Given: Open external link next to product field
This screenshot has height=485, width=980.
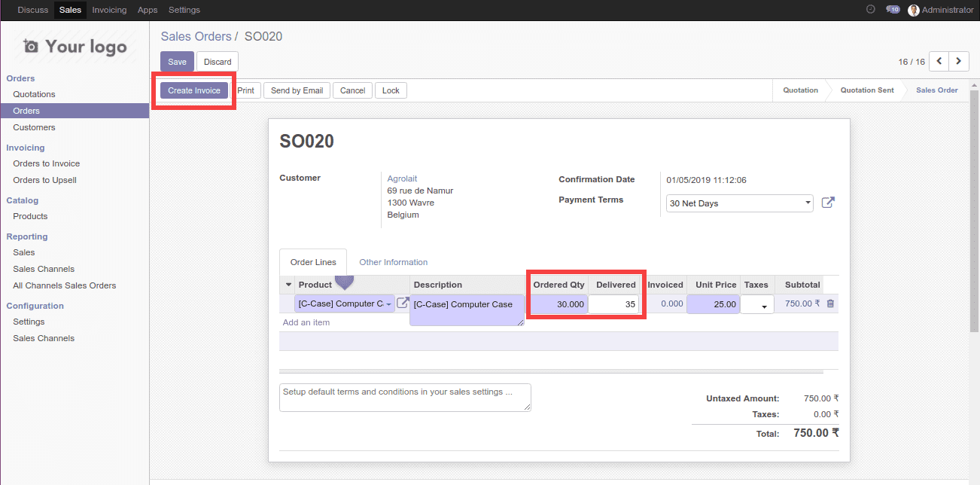Looking at the screenshot, I should (403, 303).
